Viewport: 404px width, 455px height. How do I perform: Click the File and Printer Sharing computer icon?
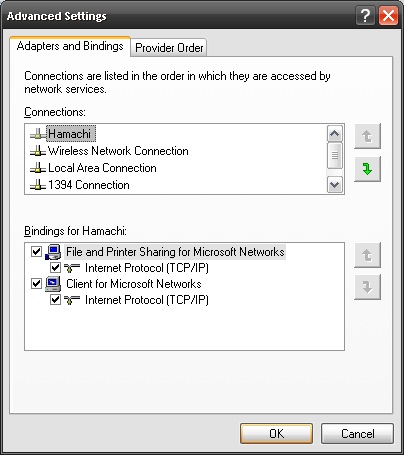[x=53, y=252]
